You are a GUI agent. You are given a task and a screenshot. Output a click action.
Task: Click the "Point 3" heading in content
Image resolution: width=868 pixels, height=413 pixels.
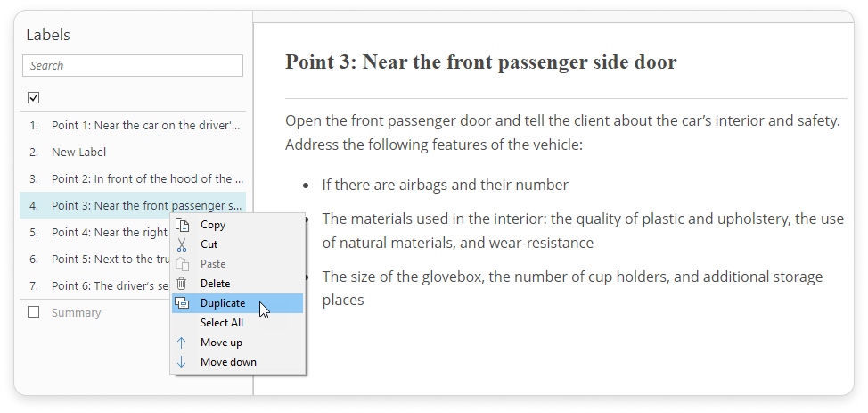pyautogui.click(x=480, y=62)
